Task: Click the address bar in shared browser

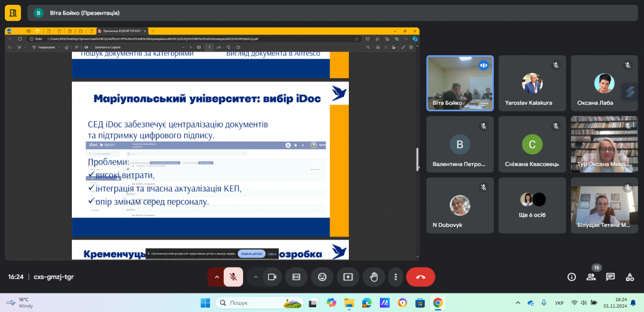Action: point(193,39)
